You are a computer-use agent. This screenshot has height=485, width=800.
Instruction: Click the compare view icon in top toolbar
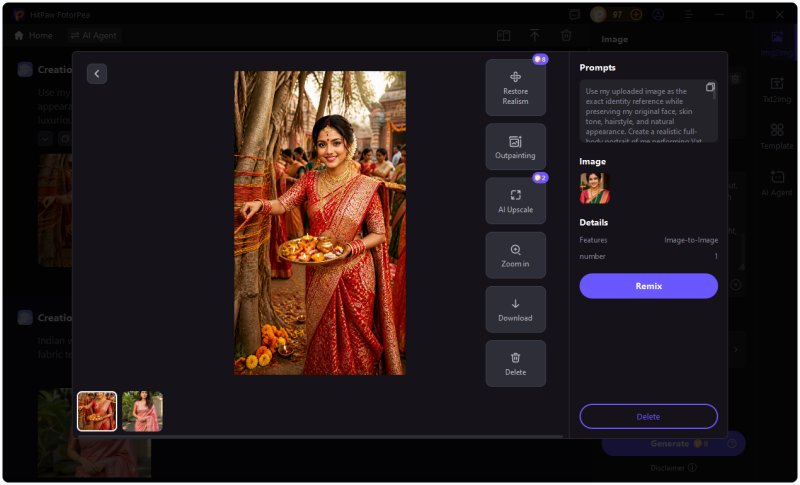click(504, 35)
